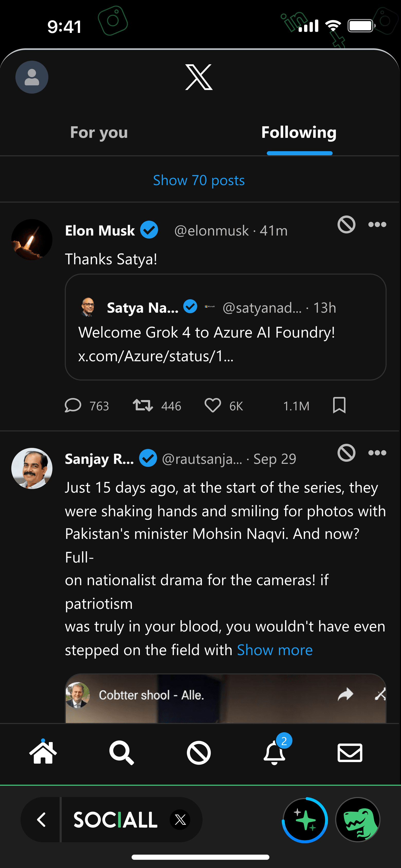This screenshot has height=868, width=401.
Task: Bookmark Elon Musk's post
Action: tap(339, 405)
